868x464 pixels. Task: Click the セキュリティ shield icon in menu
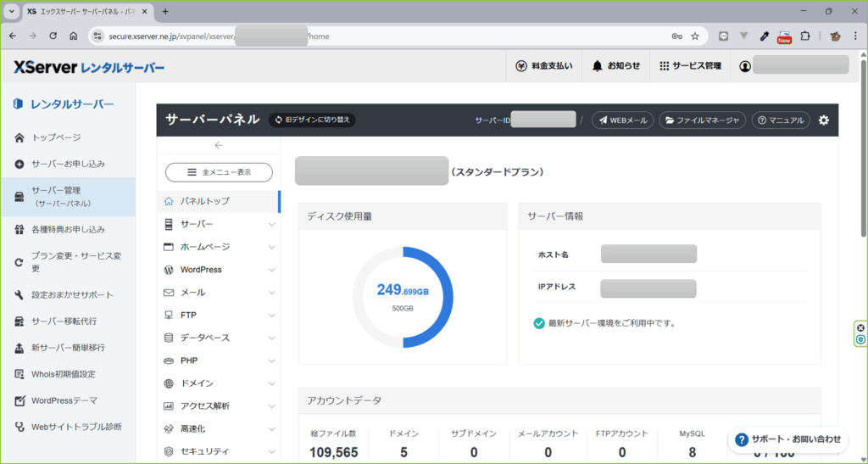(169, 451)
